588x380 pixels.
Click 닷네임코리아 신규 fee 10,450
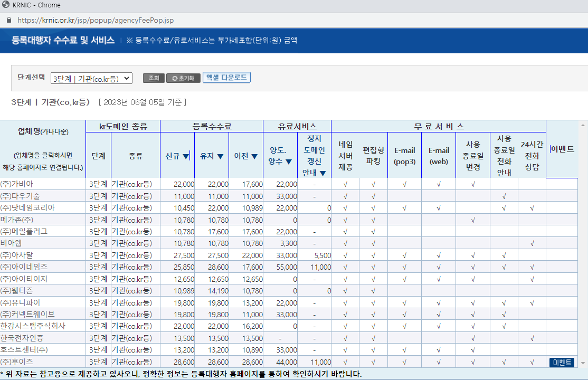coord(184,208)
